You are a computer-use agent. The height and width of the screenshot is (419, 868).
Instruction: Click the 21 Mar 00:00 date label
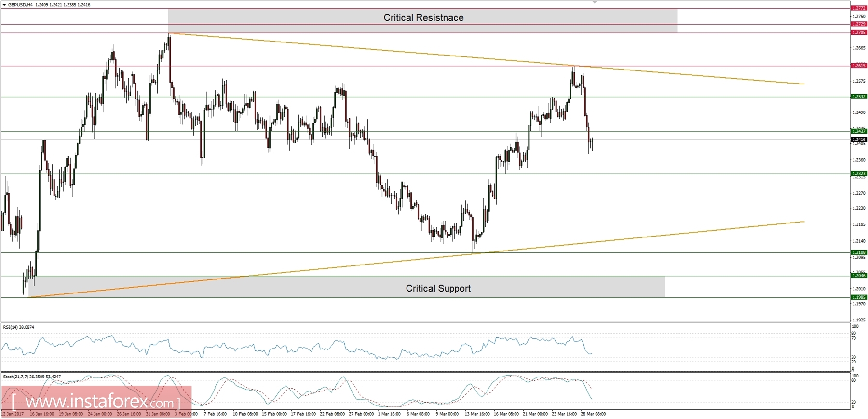tap(535, 414)
